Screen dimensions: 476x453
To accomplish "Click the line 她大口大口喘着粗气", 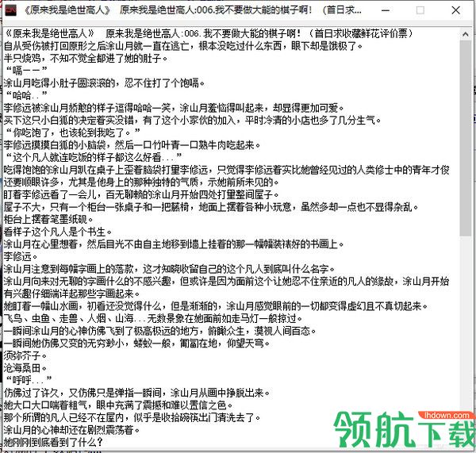I will point(118,405).
